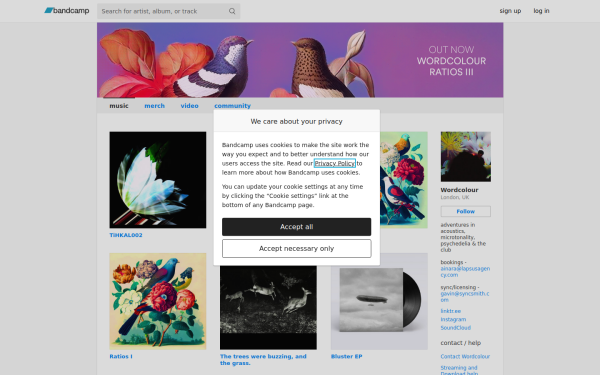Switch to the merch tab
This screenshot has width=600, height=375.
[155, 106]
